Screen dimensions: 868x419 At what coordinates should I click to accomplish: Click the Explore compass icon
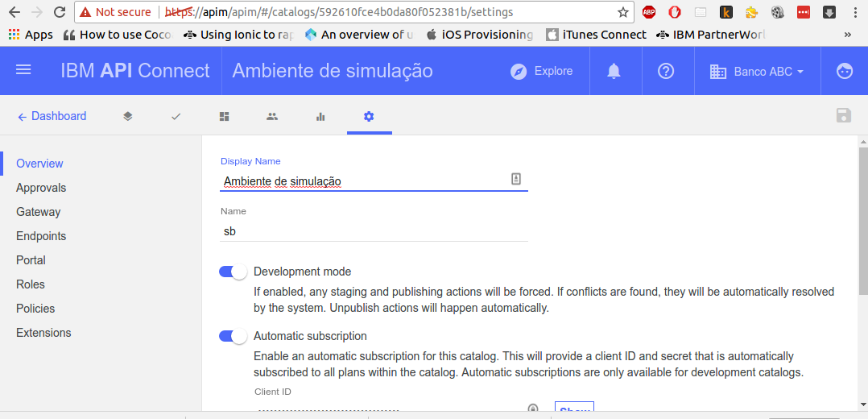pyautogui.click(x=519, y=72)
